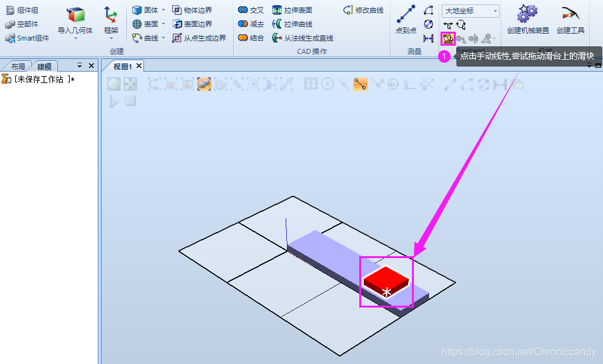The height and width of the screenshot is (364, 603).
Task: Toggle Snap Center mode
Action: (328, 84)
